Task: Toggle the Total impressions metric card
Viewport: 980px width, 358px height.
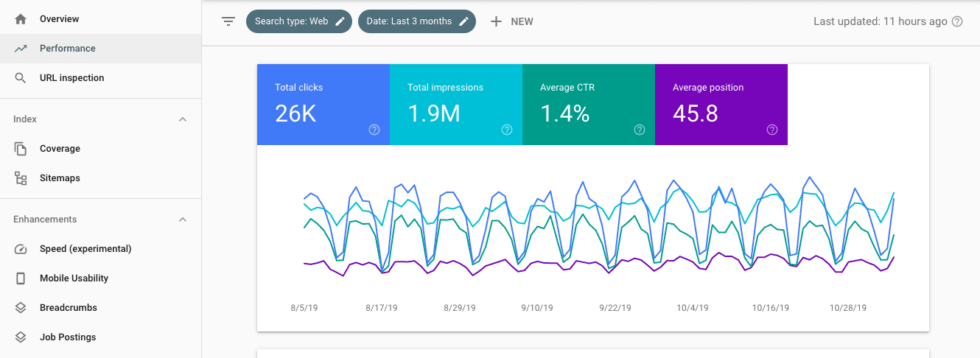Action: pos(455,104)
